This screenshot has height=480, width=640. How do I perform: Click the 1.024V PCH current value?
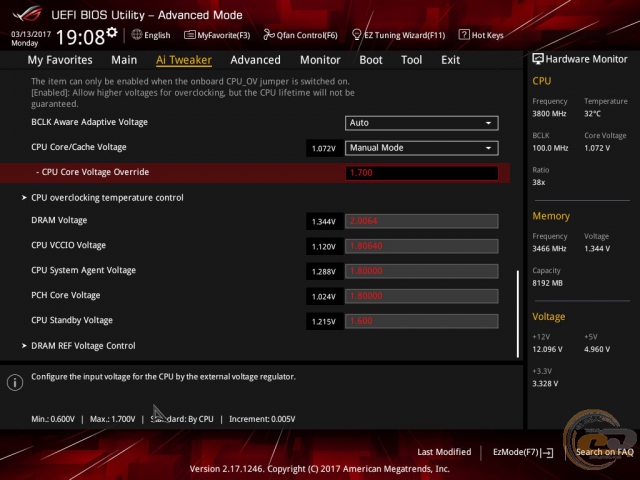point(324,296)
